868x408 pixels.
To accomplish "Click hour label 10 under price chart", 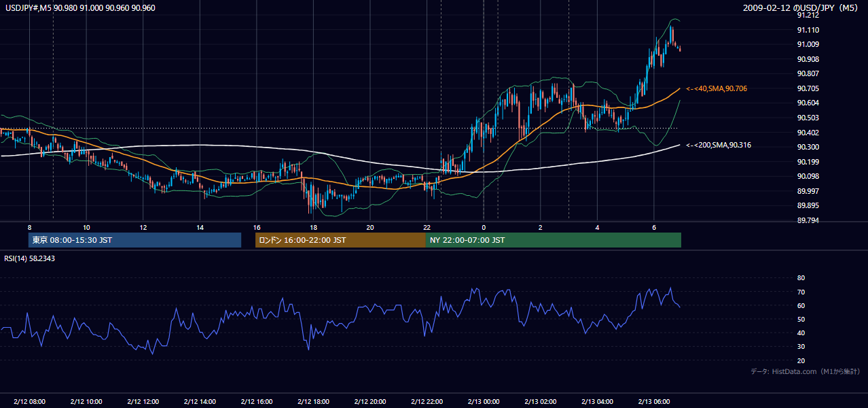I will [86, 227].
